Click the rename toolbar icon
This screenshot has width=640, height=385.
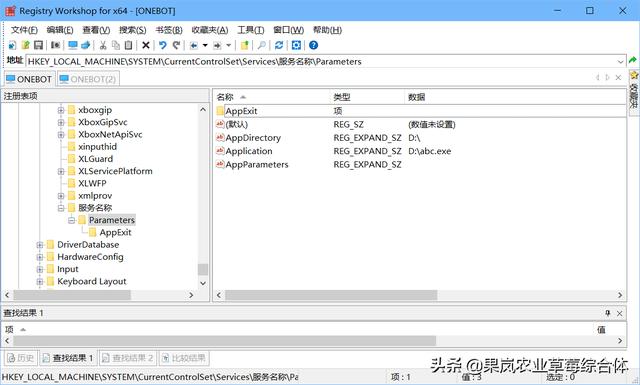coord(56,45)
